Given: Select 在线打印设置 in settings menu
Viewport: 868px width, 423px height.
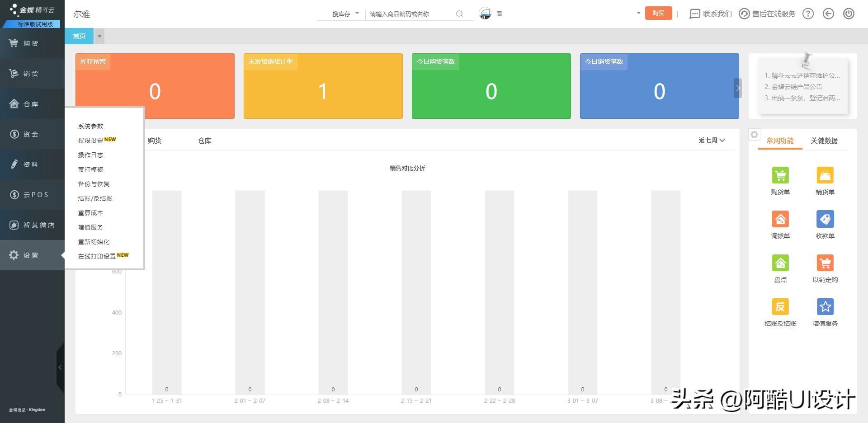Looking at the screenshot, I should 97,256.
